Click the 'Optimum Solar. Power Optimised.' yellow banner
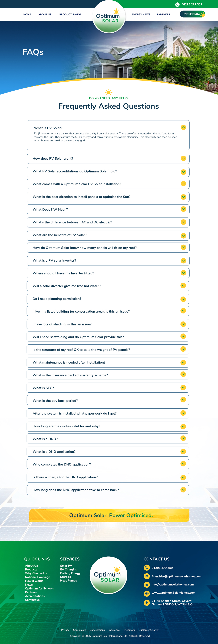This screenshot has width=218, height=644. click(x=109, y=515)
